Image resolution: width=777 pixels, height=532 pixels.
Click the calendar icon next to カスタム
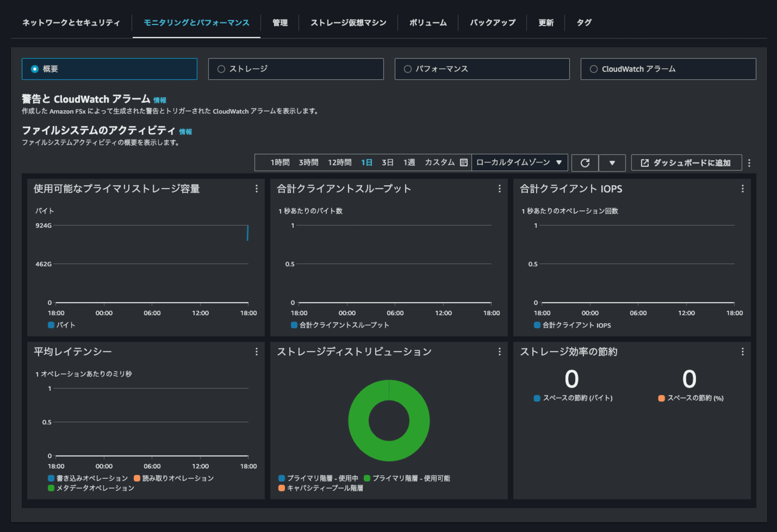point(463,163)
